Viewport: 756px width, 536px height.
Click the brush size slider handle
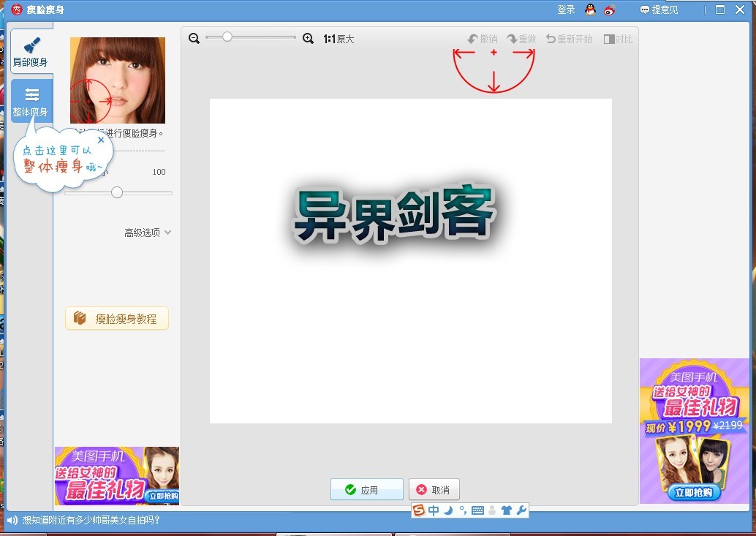click(117, 192)
